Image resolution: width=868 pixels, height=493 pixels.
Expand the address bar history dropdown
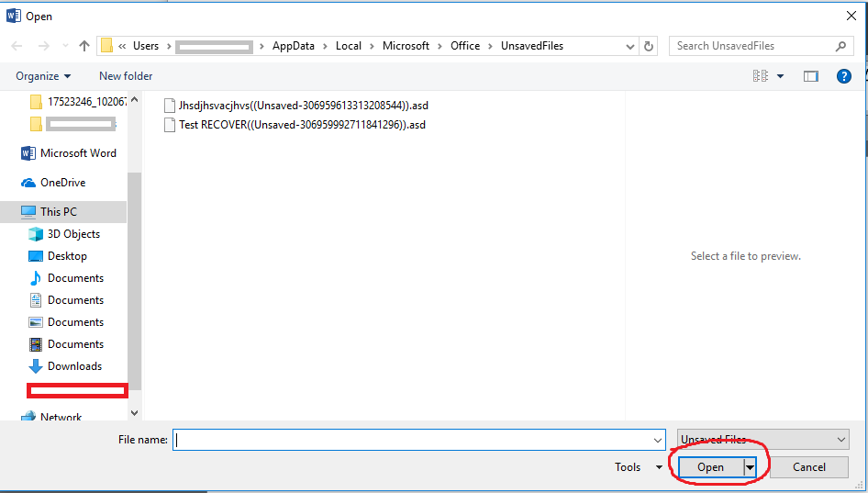[x=630, y=47]
